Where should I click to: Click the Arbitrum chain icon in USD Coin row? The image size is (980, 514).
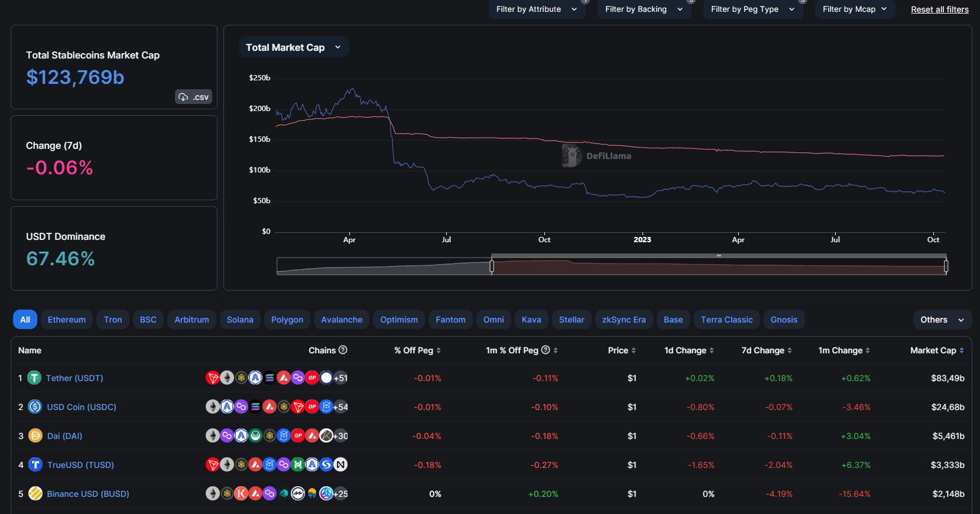227,407
